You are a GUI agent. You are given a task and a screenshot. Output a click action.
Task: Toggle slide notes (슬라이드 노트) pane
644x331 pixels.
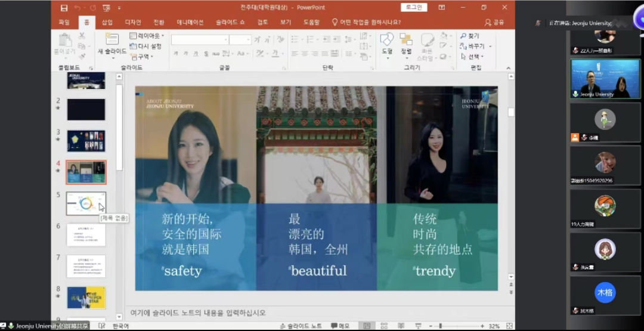301,326
